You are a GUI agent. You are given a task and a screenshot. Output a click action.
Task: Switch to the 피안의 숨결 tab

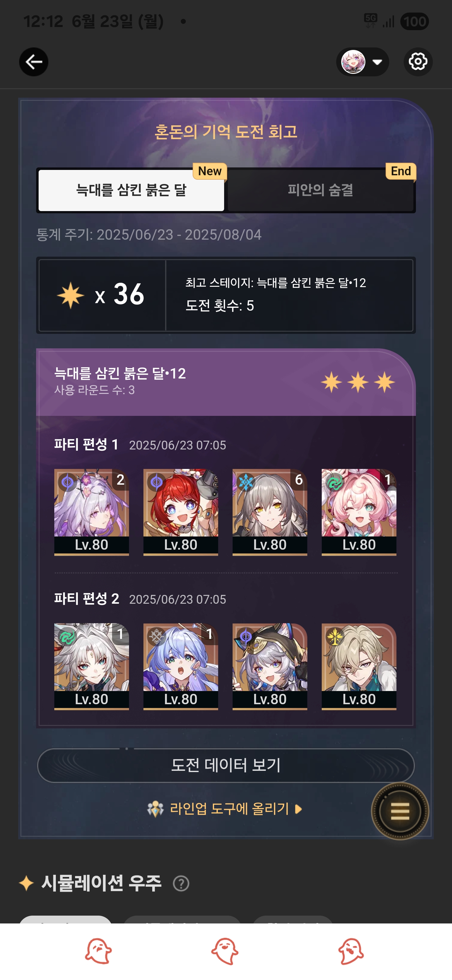tap(320, 190)
